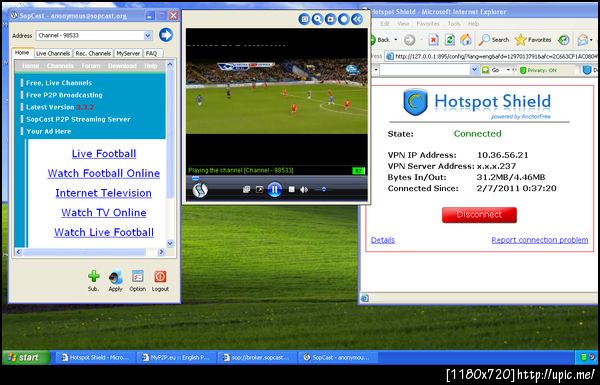Open the FAQ tab in SopCast
The image size is (600, 385).
tap(152, 54)
